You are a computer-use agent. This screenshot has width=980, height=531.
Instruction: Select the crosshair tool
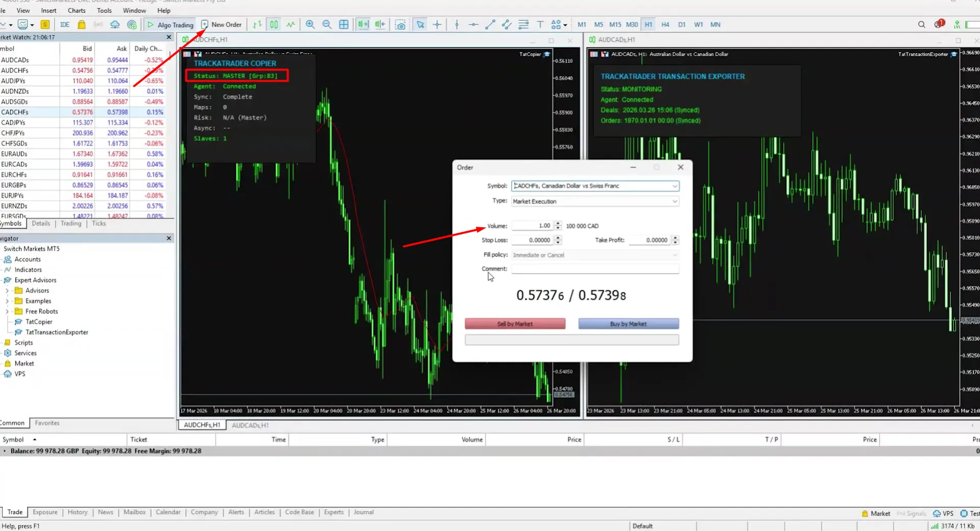[x=437, y=25]
